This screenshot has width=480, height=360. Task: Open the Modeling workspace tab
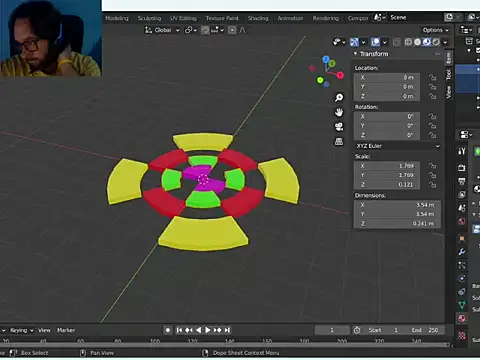[x=117, y=18]
